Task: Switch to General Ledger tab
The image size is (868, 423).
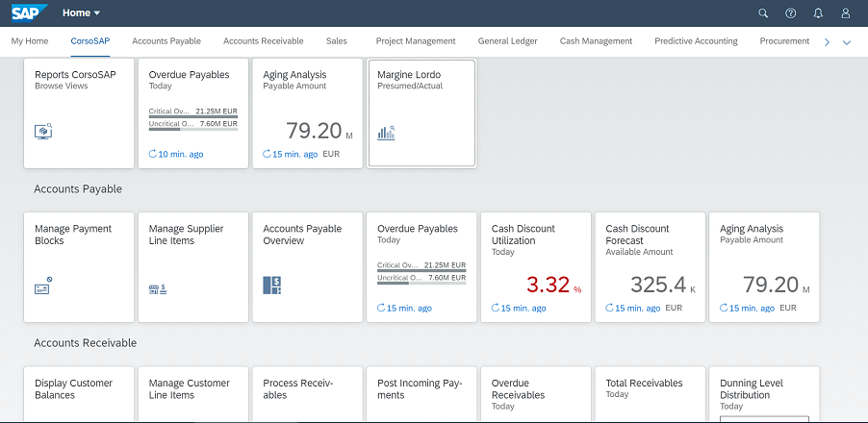Action: 508,41
